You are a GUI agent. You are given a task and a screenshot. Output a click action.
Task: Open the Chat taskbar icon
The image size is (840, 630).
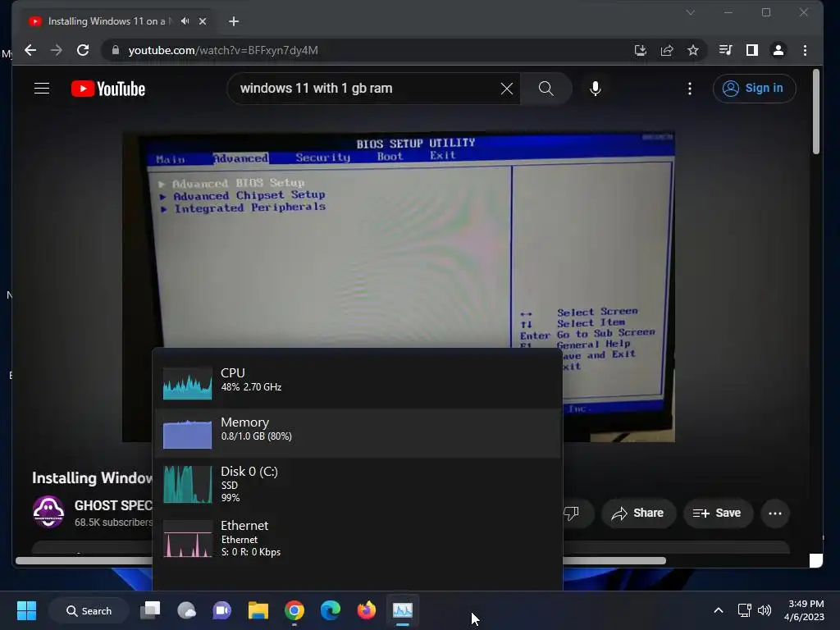pos(221,610)
